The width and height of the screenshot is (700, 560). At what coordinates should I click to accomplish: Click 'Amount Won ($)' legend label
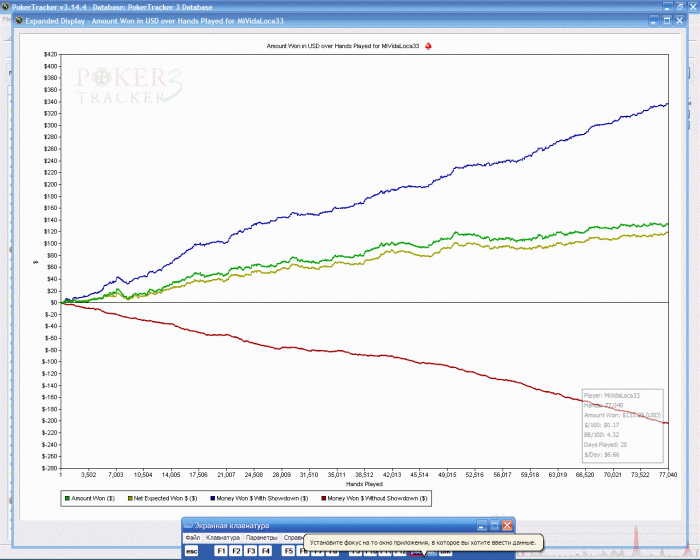93,498
